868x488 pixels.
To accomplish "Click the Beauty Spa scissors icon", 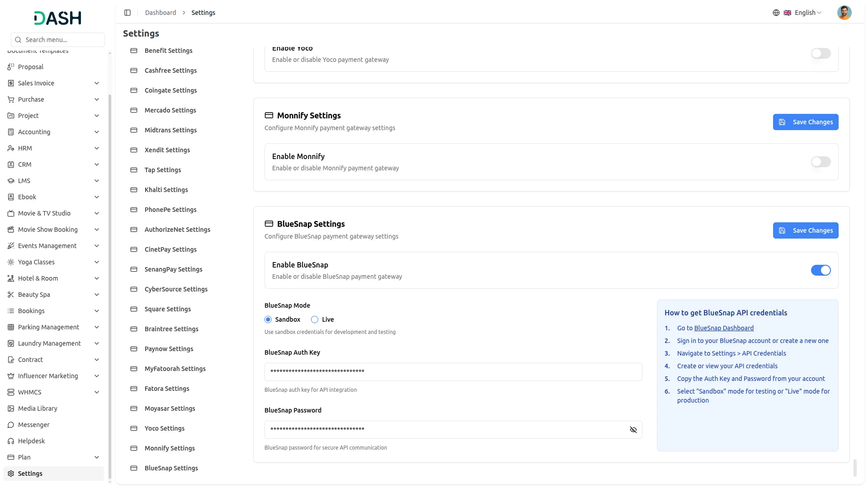I will point(11,295).
